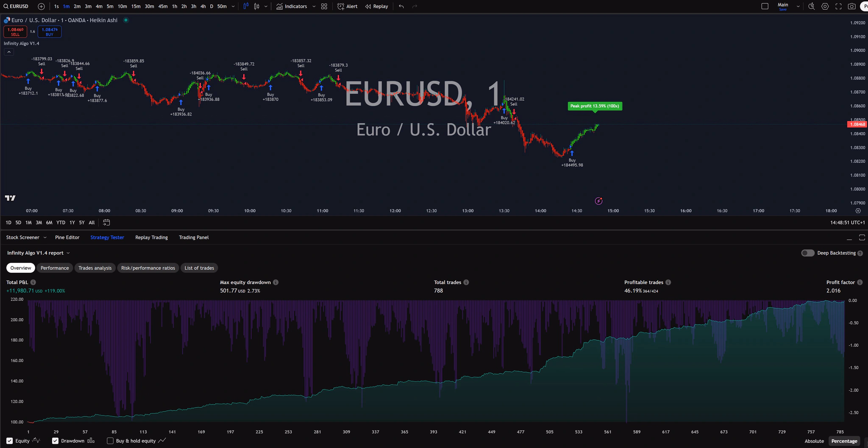Open the Trades analysis tab

click(x=95, y=268)
